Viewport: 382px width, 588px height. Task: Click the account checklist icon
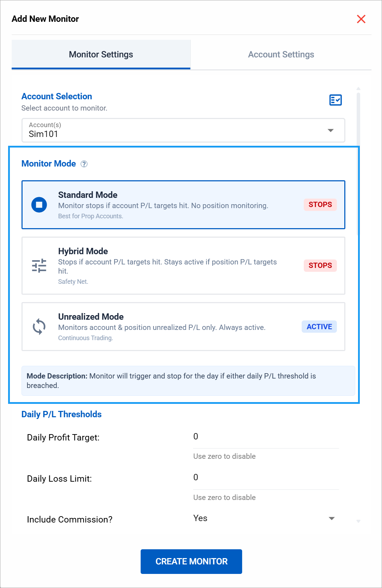click(335, 100)
